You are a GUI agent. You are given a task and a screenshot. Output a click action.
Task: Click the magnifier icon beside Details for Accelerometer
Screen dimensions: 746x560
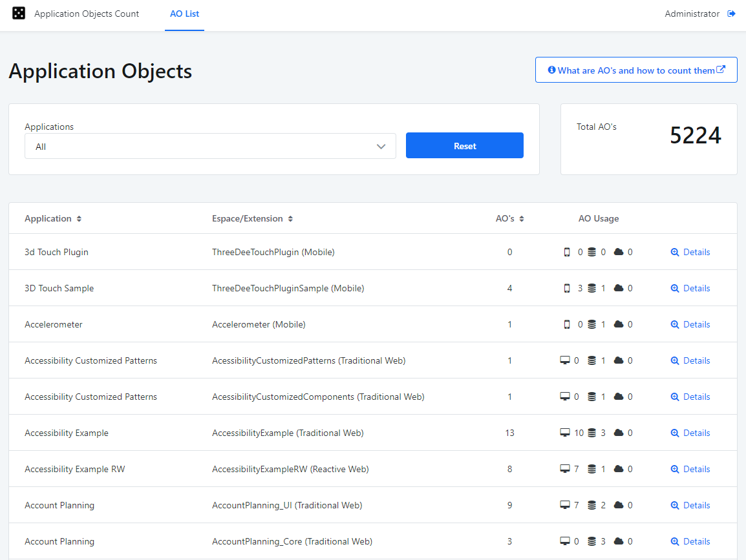(x=675, y=324)
